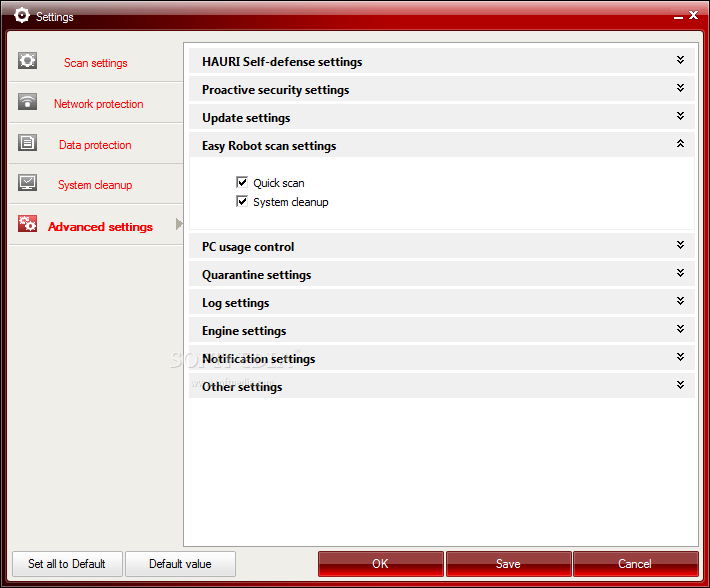Minimize the Settings window
The image size is (710, 588).
pyautogui.click(x=678, y=16)
